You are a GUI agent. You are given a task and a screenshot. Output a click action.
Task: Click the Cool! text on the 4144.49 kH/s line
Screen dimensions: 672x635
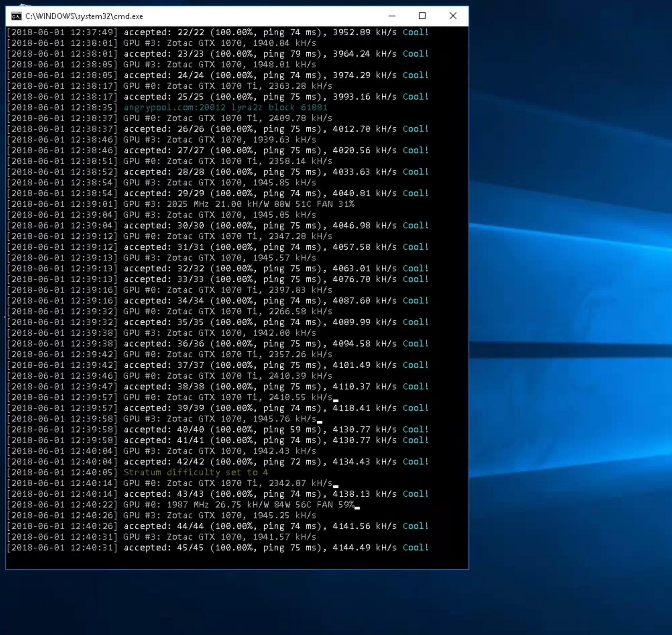click(415, 548)
